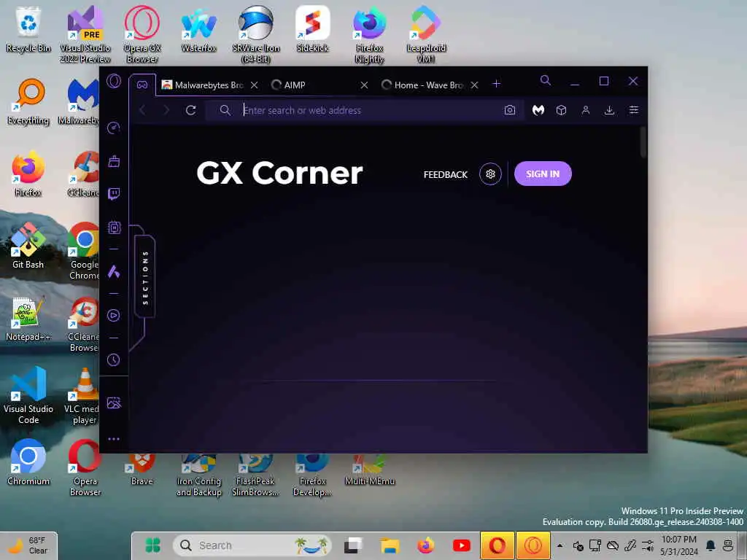Show hidden system tray icons

pyautogui.click(x=560, y=545)
